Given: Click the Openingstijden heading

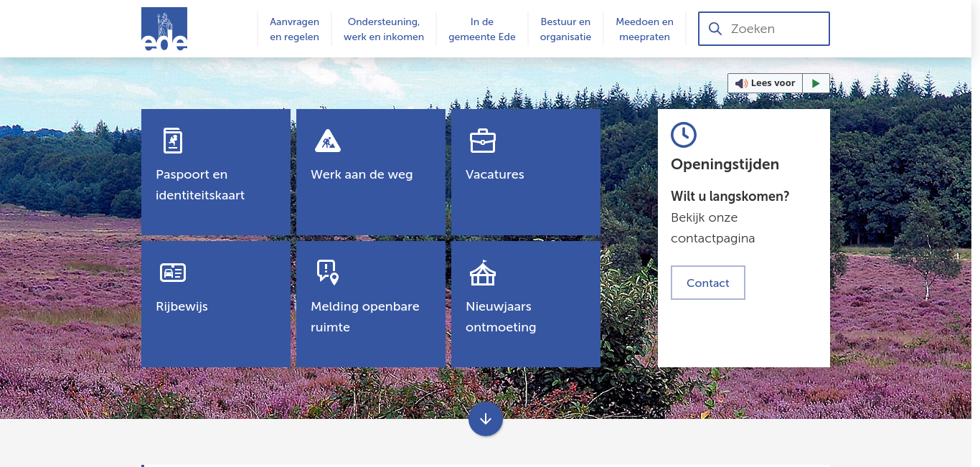Looking at the screenshot, I should click(x=725, y=164).
